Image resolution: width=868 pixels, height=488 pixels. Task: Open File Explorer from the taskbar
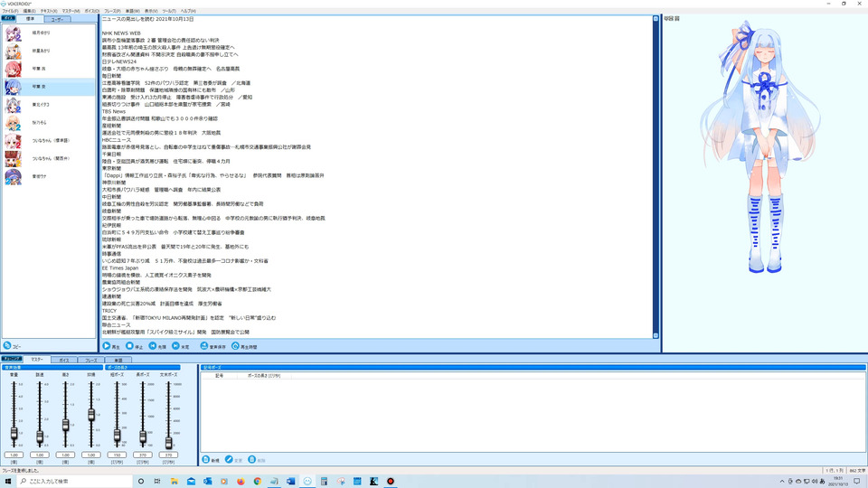[174, 482]
